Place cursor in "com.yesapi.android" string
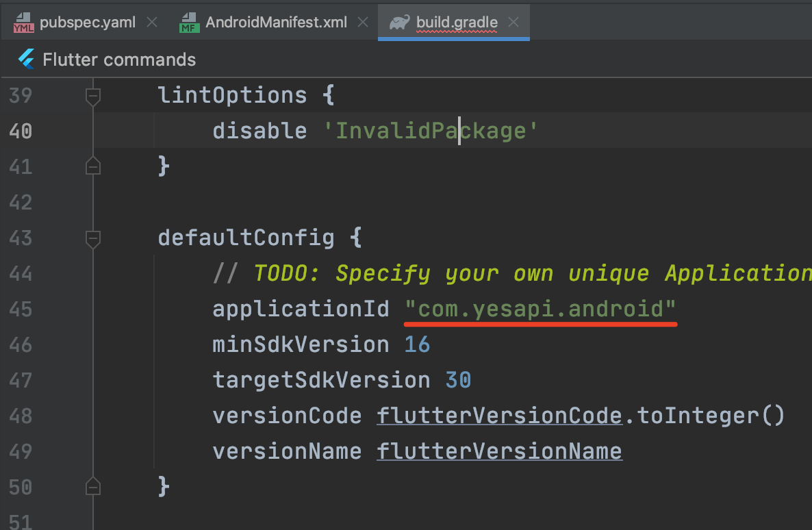The image size is (812, 530). pyautogui.click(x=540, y=310)
